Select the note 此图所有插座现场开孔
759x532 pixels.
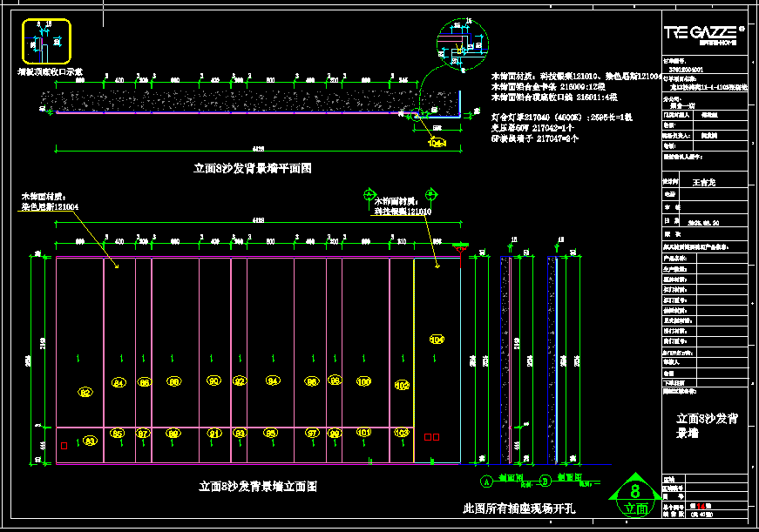pos(518,508)
